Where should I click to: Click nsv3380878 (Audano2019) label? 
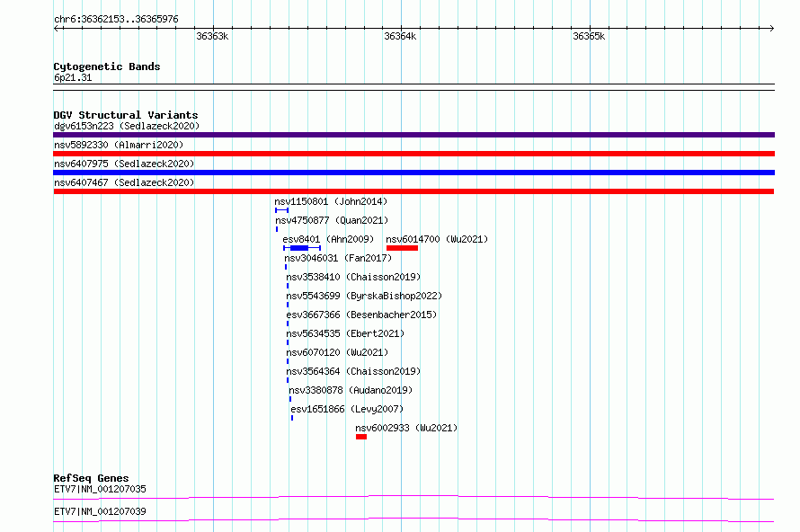[351, 390]
